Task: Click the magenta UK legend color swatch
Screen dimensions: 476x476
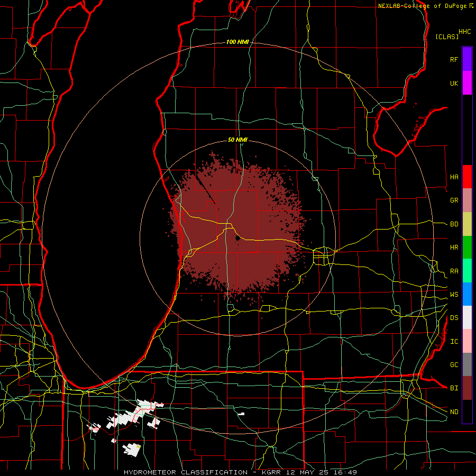Action: click(467, 83)
